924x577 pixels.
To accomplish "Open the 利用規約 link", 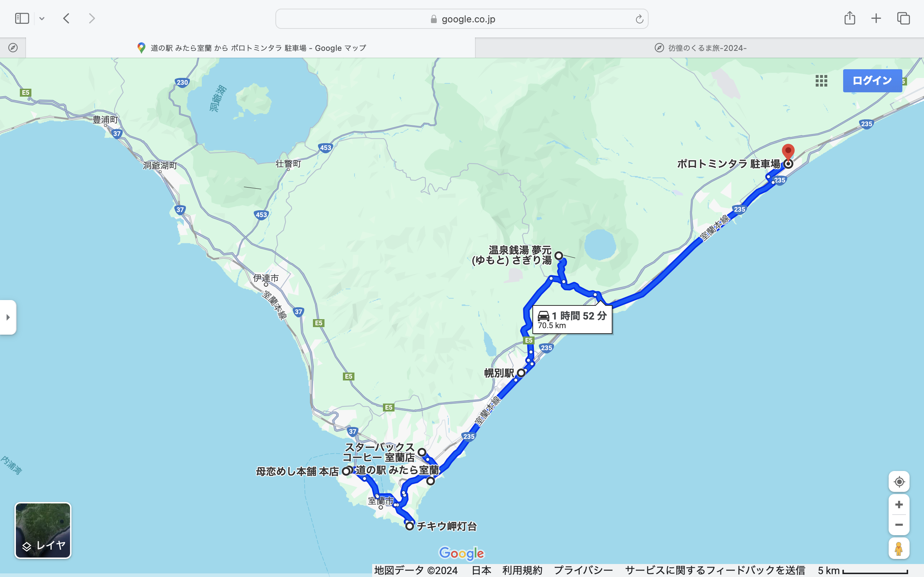I will click(x=522, y=570).
